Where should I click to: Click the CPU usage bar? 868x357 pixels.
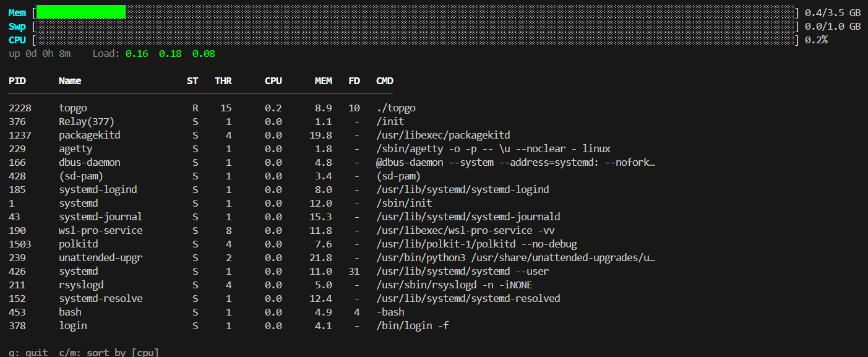pos(415,40)
